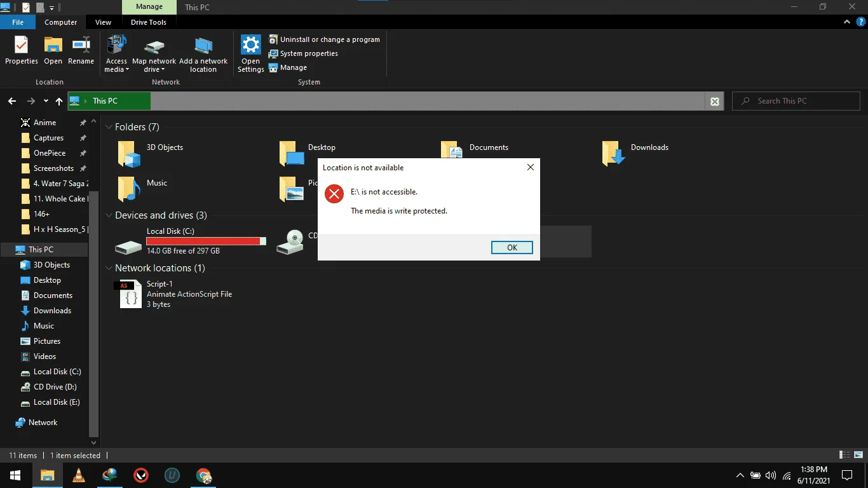This screenshot has height=488, width=868.
Task: Open the volume control in system tray
Action: pyautogui.click(x=771, y=475)
